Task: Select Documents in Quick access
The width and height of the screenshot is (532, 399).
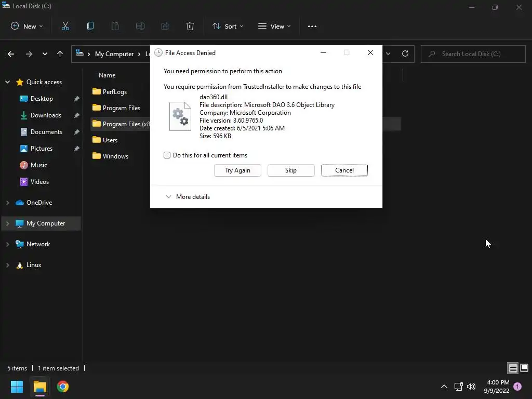Action: (x=46, y=132)
